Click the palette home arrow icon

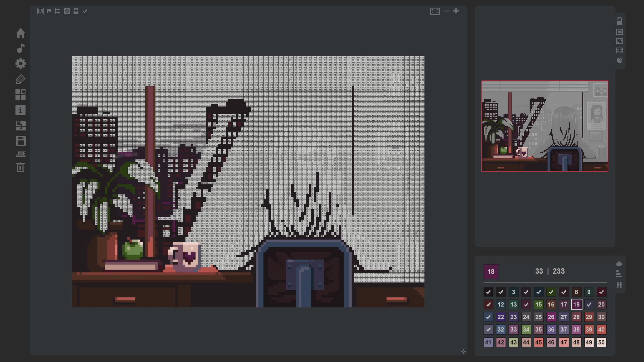[619, 264]
